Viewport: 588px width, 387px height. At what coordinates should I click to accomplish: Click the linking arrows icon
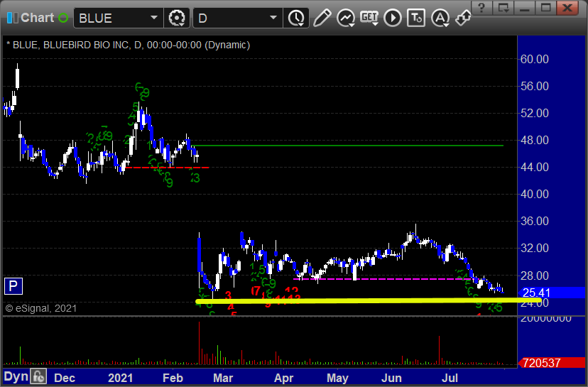tap(463, 18)
